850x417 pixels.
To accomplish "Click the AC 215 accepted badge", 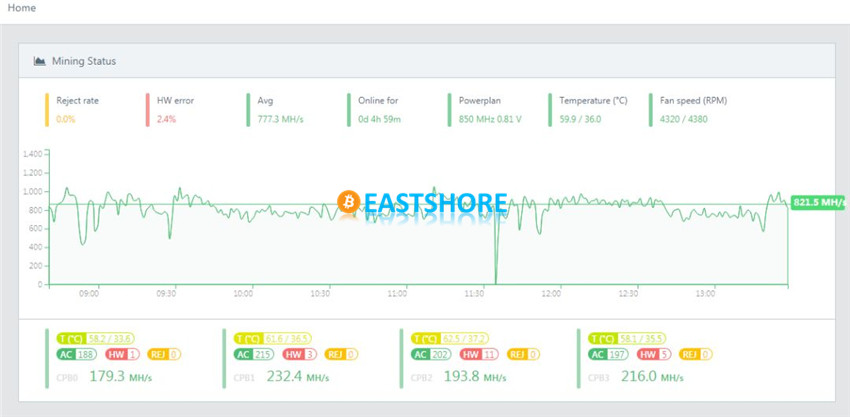I will pos(254,355).
